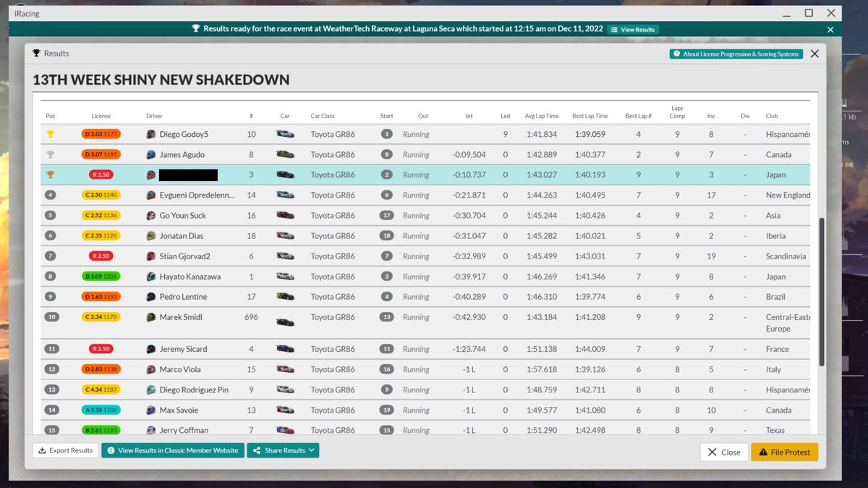Click Results trophy icon in dialog header
Screen dimensions: 868x488
click(x=36, y=54)
